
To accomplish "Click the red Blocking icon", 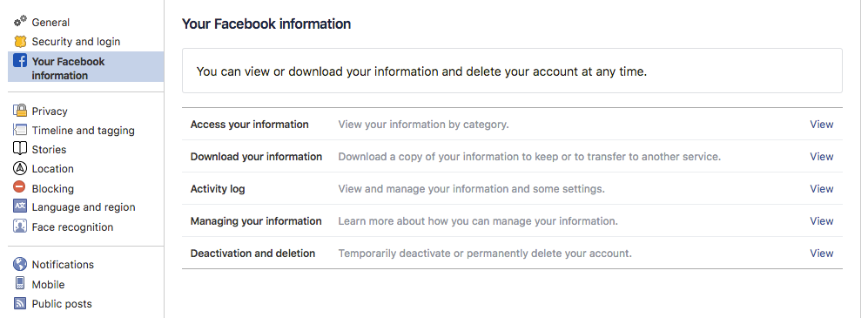I will pyautogui.click(x=20, y=188).
